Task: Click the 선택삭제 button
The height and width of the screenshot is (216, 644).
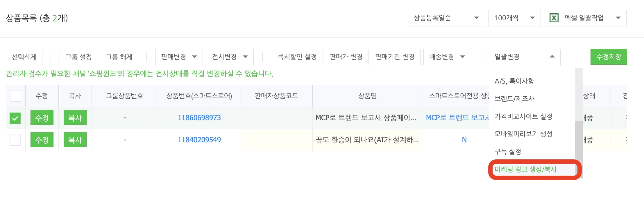Action: point(24,57)
